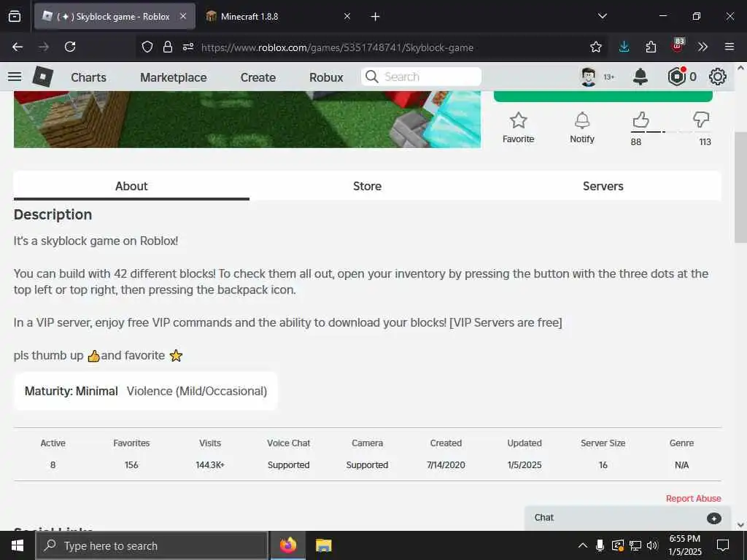Click Created date 7/14/2020
This screenshot has height=560, width=747.
coord(446,464)
